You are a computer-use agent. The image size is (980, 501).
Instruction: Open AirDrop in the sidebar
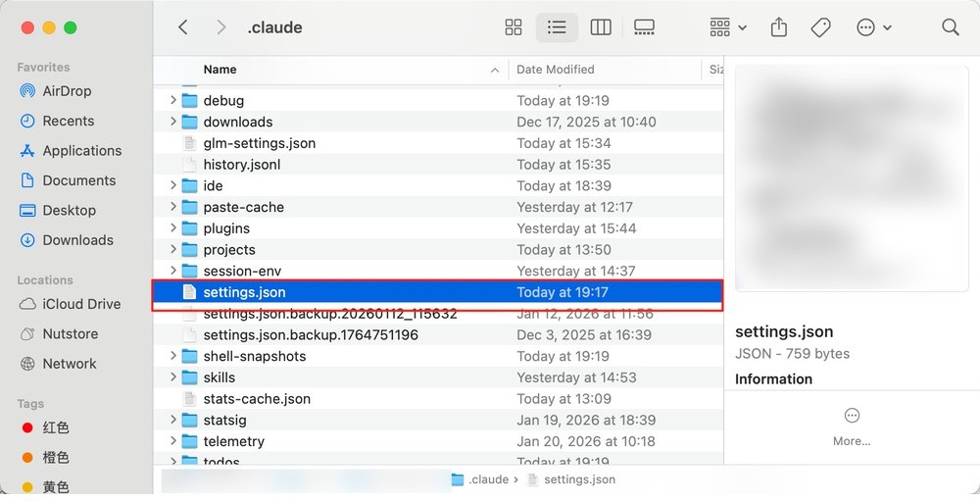67,91
